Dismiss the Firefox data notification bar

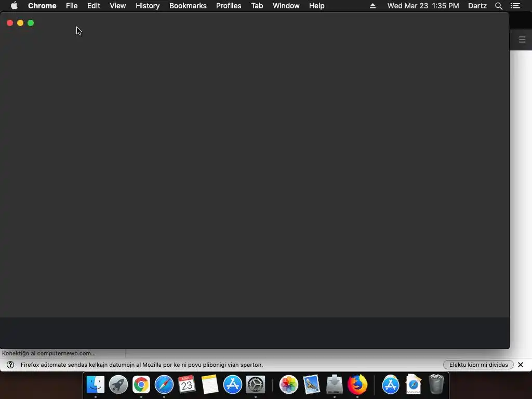(x=521, y=365)
